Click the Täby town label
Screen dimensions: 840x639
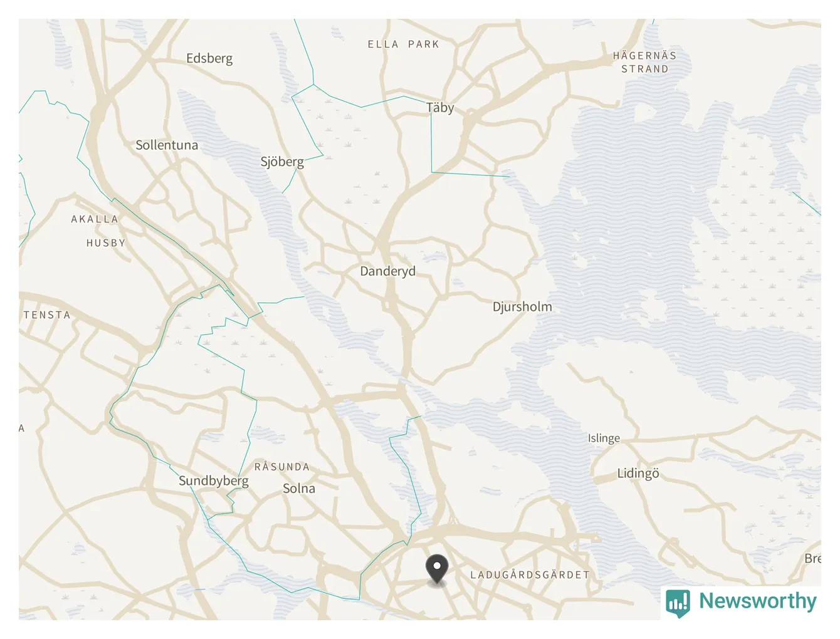[x=440, y=108]
